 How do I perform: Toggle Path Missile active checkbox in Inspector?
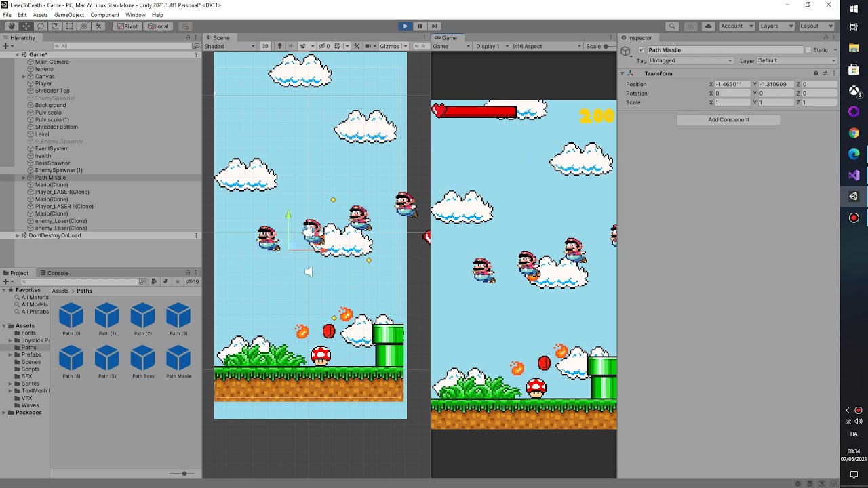(642, 50)
